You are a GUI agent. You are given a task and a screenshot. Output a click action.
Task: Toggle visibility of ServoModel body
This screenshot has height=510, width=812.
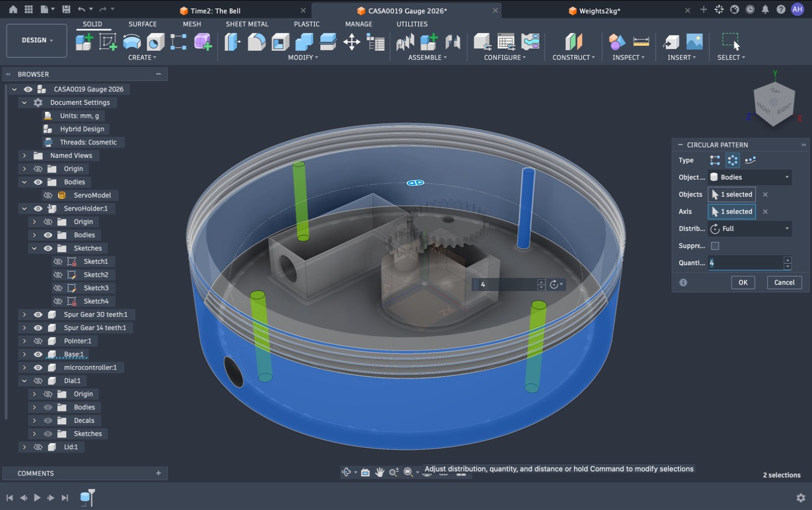(x=48, y=195)
